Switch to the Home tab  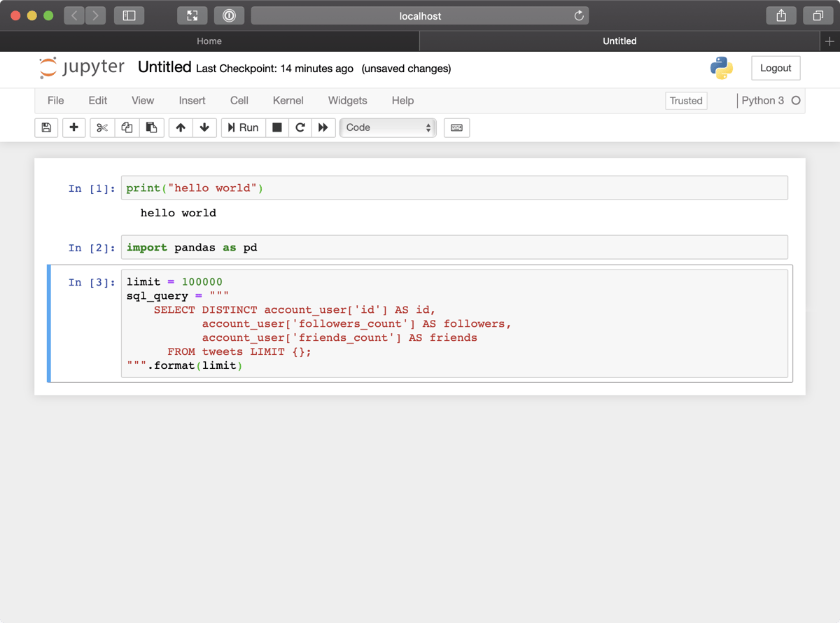coord(209,41)
